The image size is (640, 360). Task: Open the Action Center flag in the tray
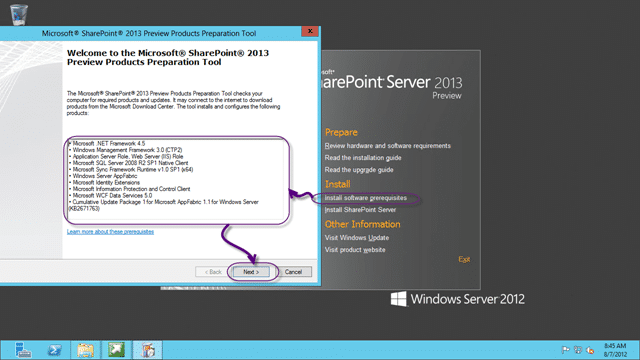(566, 350)
